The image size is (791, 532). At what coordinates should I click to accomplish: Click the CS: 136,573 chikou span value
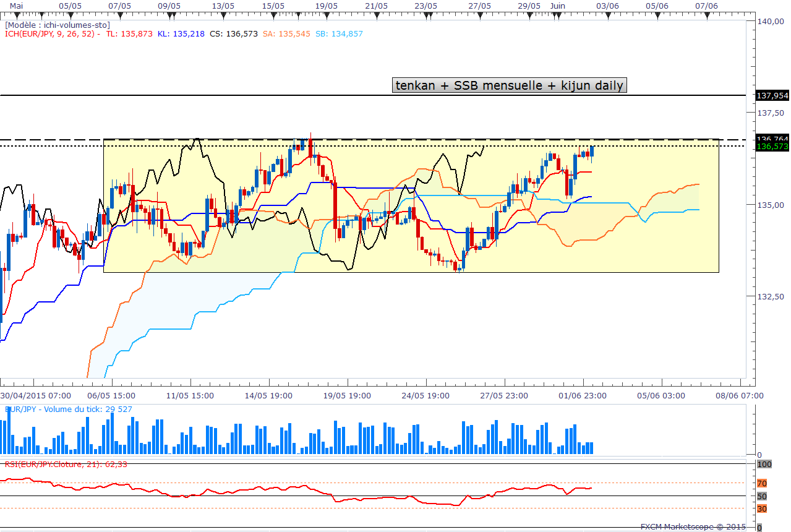234,33
